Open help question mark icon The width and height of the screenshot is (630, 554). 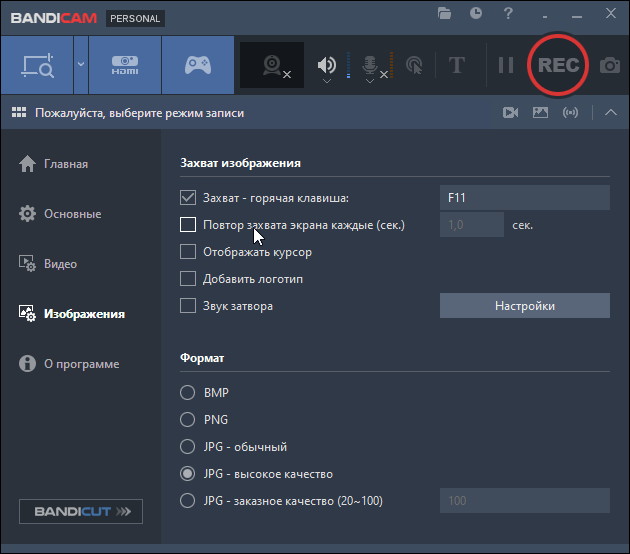click(x=508, y=13)
